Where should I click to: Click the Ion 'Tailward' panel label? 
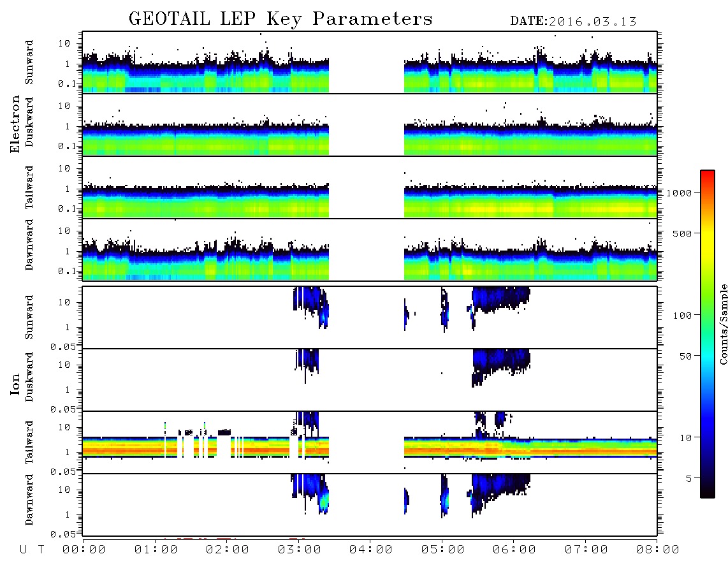[29, 442]
